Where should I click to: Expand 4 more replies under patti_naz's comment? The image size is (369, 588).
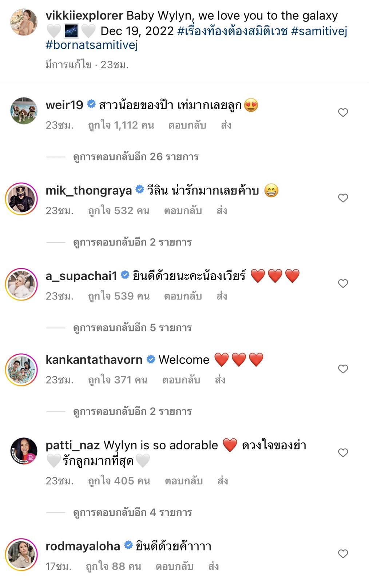click(132, 513)
